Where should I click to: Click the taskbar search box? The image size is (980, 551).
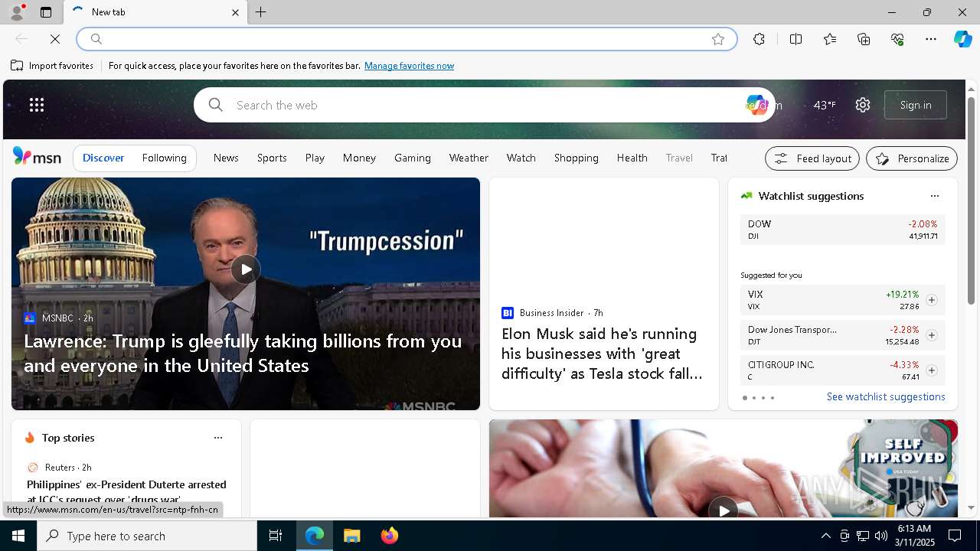(x=147, y=536)
